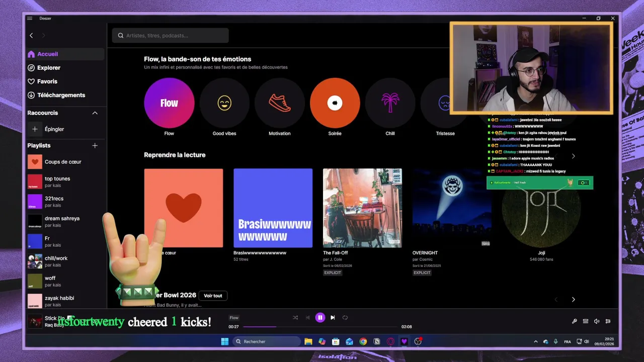Viewport: 644px width, 362px height.
Task: Select the Motivation mood sneaker icon
Action: pos(280,103)
